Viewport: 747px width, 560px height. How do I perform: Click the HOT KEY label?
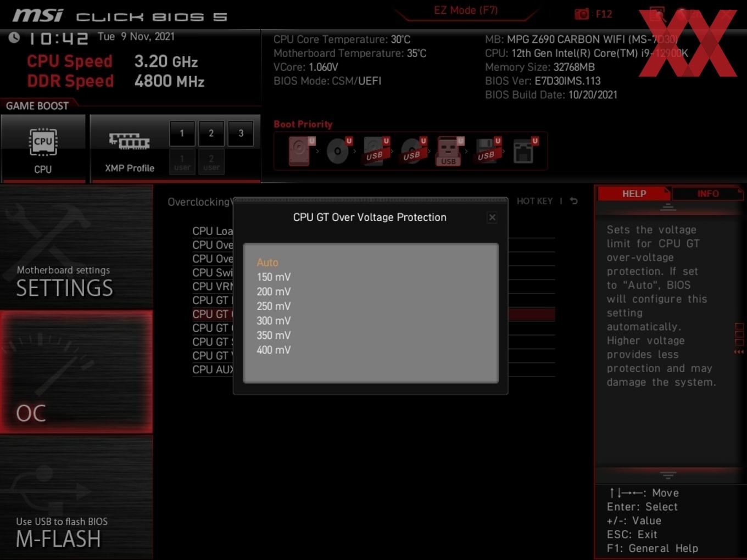pos(534,201)
